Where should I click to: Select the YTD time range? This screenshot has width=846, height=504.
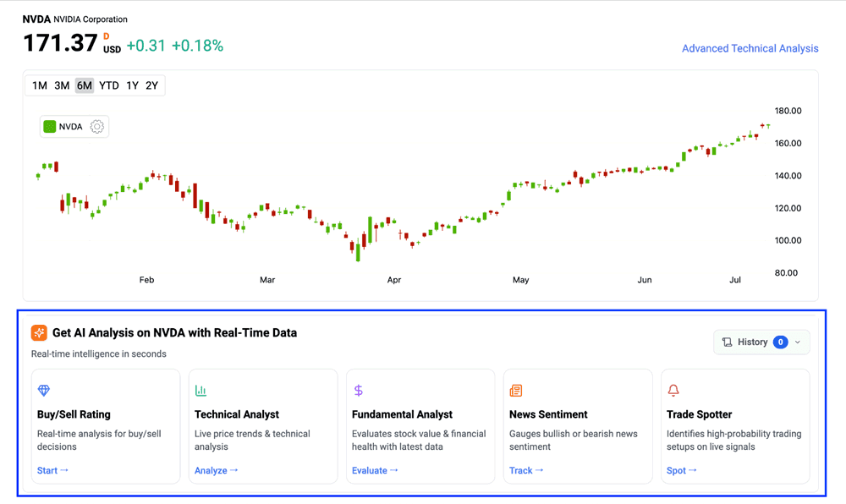[108, 85]
